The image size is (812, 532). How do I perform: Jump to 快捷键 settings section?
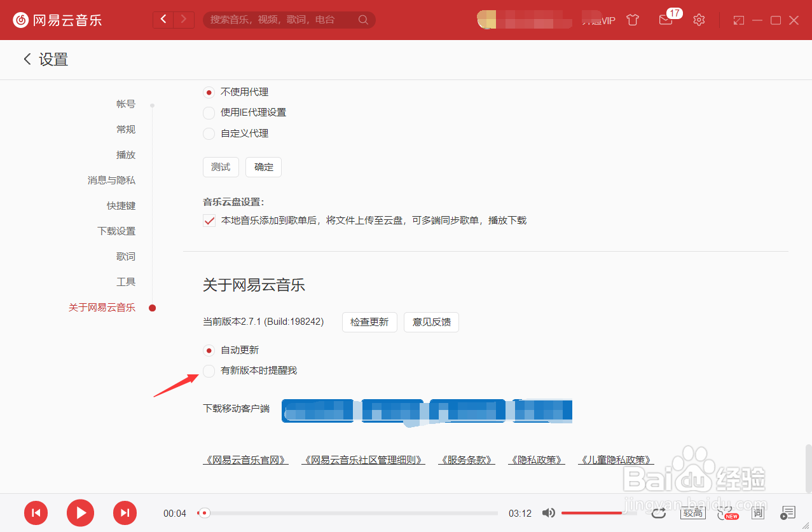tap(121, 206)
